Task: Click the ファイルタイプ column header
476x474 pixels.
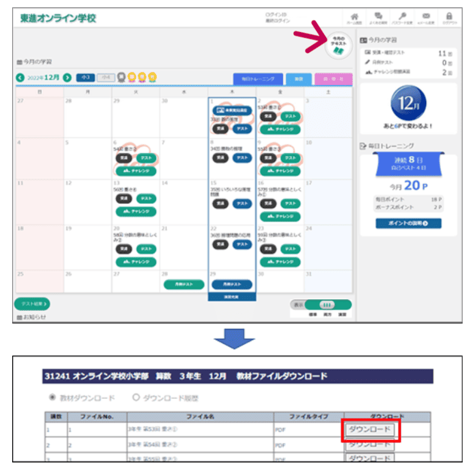Action: [308, 416]
